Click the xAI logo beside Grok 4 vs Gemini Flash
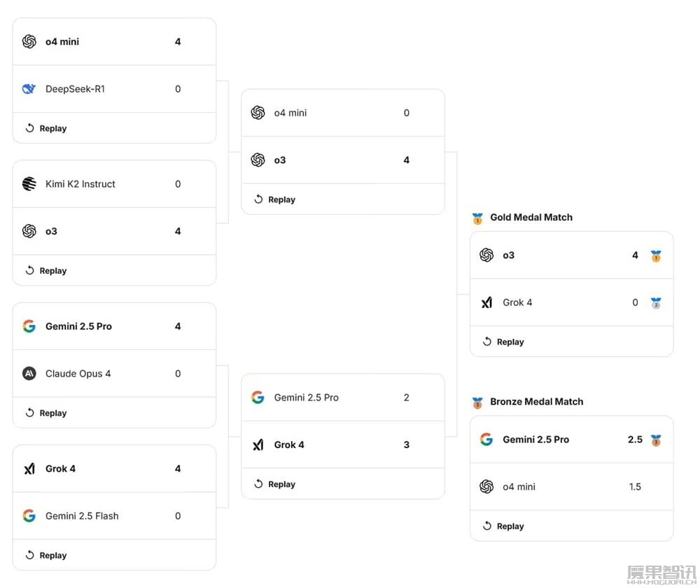This screenshot has height=588, width=700. (29, 469)
